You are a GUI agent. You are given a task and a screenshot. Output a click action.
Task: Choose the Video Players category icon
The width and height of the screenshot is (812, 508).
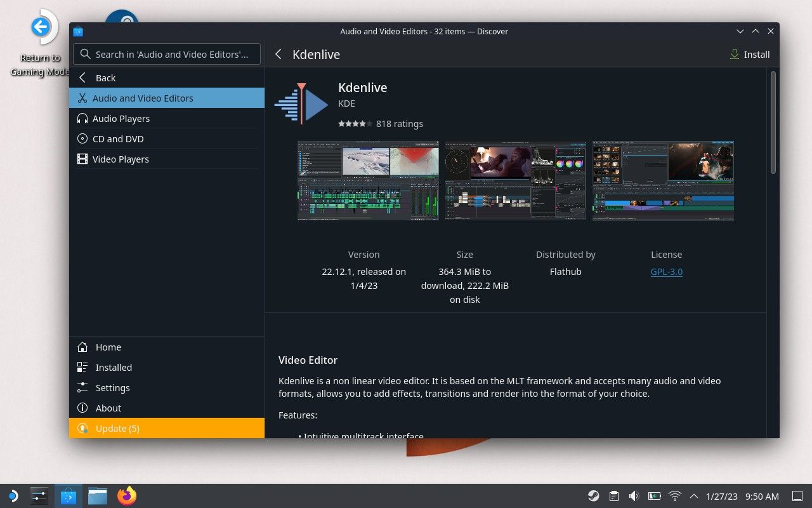[82, 159]
